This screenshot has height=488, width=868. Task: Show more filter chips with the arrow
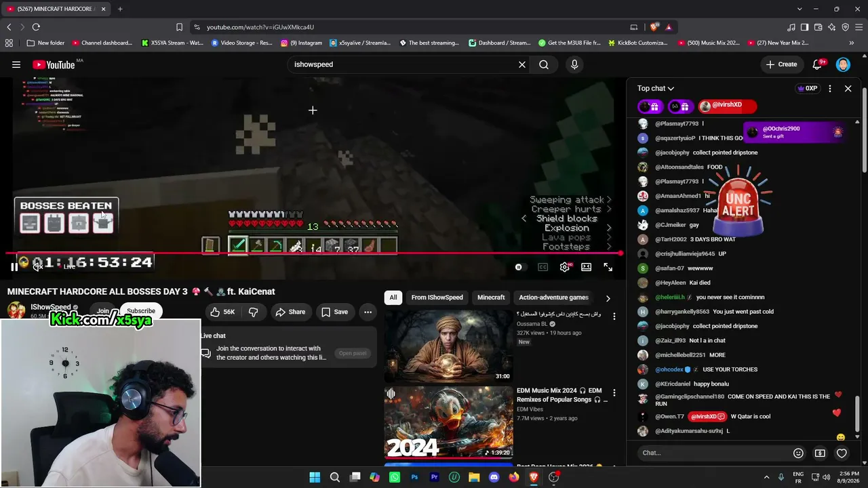[x=608, y=298]
